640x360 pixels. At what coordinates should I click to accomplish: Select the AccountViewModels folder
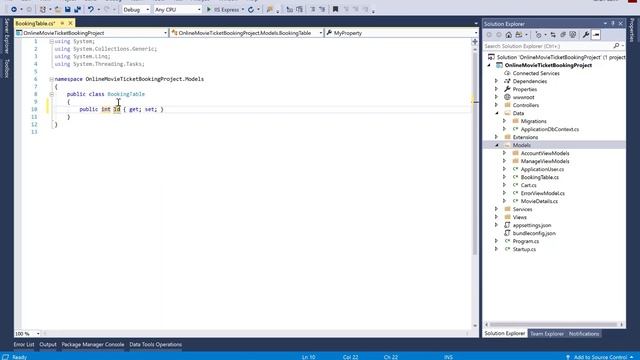coord(545,153)
